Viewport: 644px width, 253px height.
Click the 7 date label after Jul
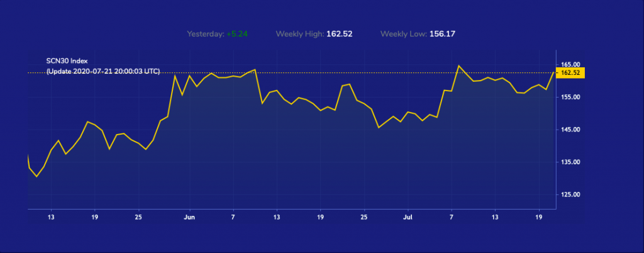(452, 217)
